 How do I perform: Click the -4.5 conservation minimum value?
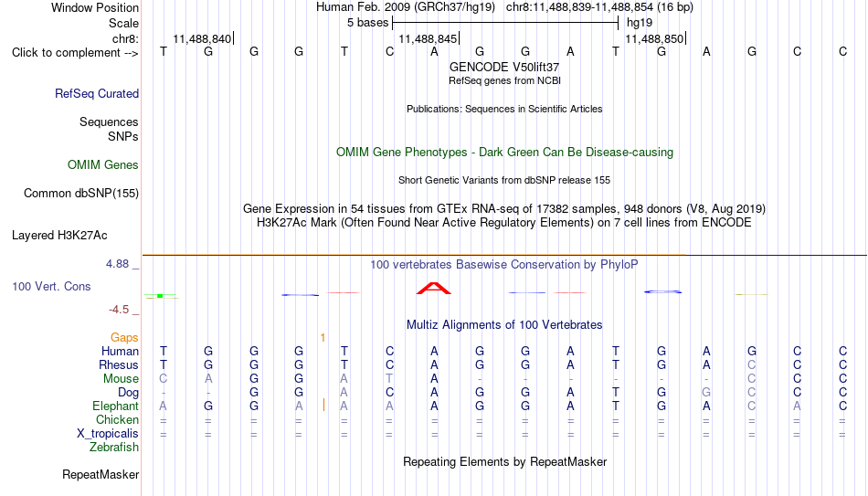tap(119, 310)
